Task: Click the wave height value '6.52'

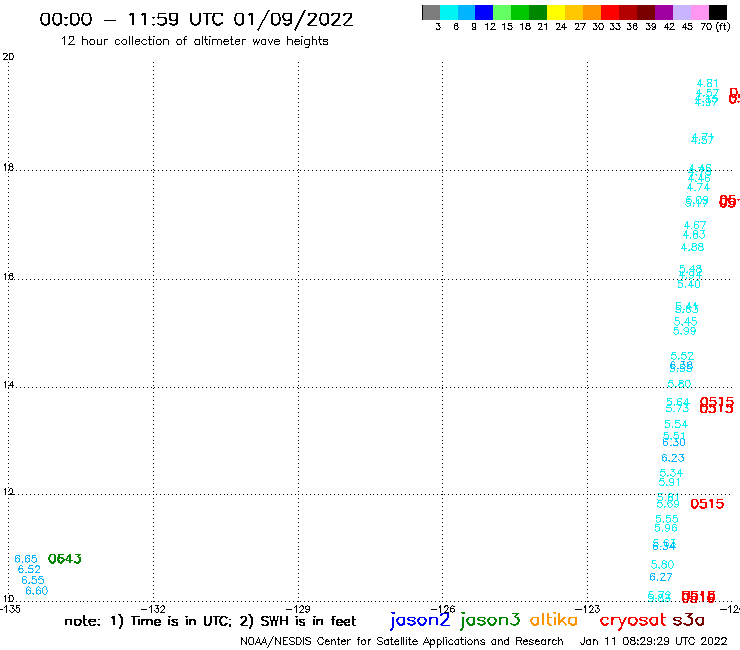Action: point(29,569)
